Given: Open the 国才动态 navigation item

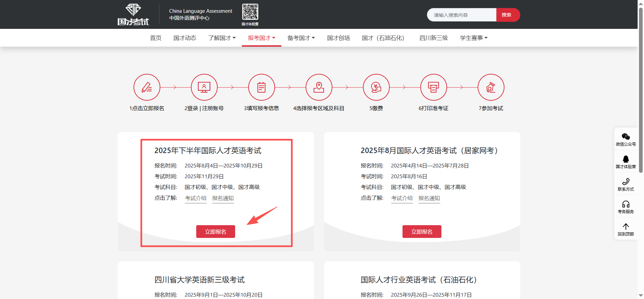Looking at the screenshot, I should pyautogui.click(x=185, y=38).
